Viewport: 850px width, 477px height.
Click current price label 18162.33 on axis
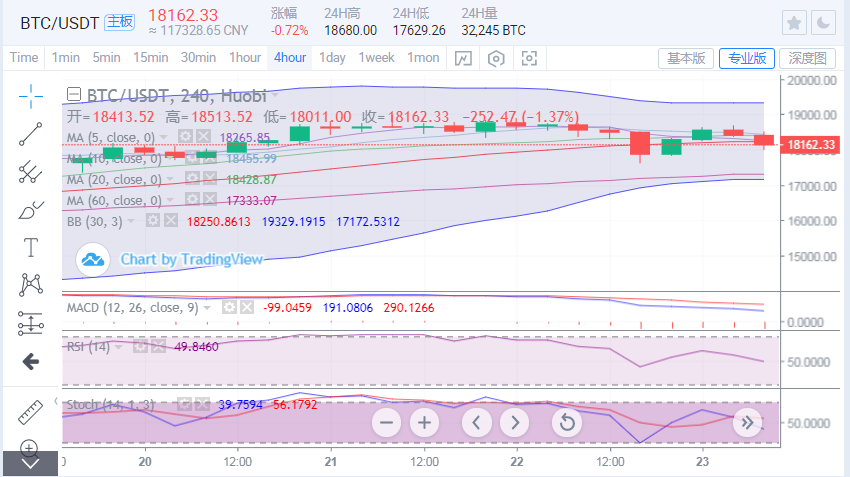[x=812, y=145]
